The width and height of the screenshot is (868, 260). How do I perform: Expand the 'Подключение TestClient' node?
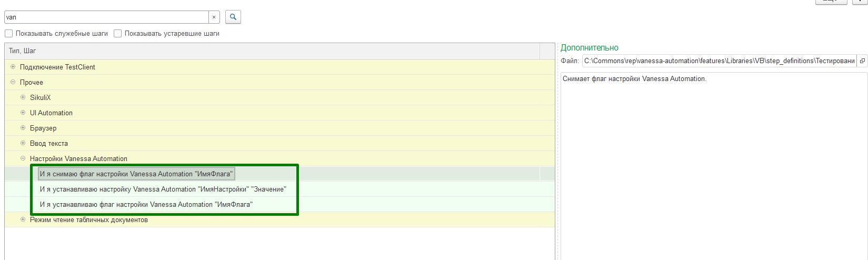(x=13, y=67)
